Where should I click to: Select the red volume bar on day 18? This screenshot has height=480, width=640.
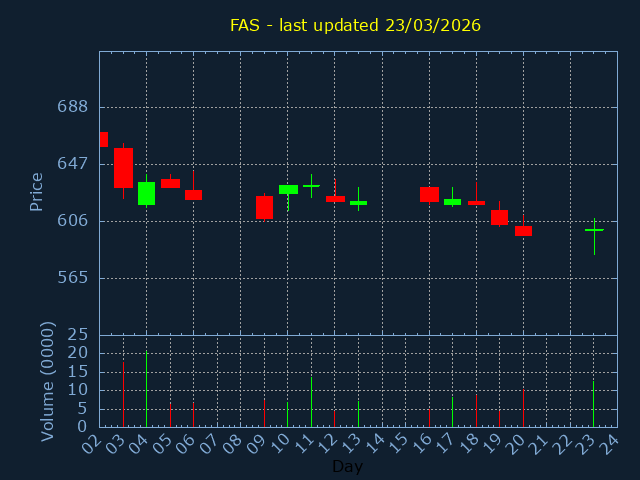[476, 411]
